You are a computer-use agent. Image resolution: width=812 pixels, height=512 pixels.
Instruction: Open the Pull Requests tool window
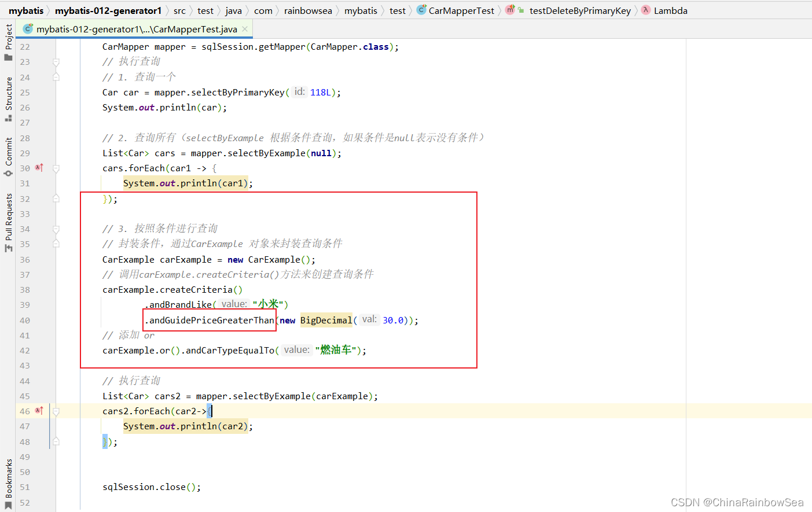click(x=8, y=223)
